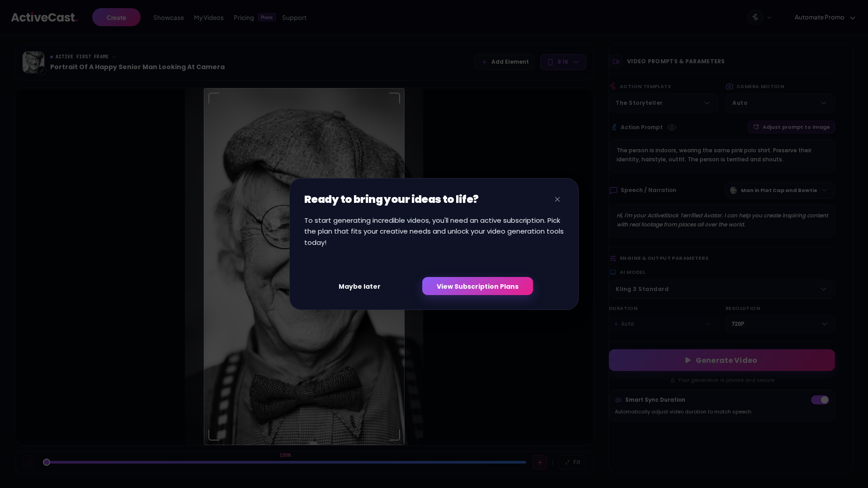Click the Engine & Output Parameters sliders icon
Viewport: 868px width, 488px height.
pos(613,258)
